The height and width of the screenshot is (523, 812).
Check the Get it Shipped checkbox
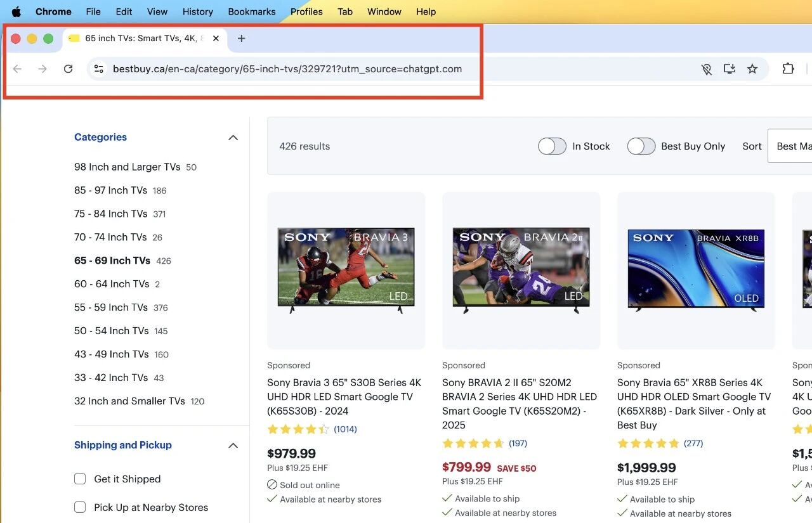pyautogui.click(x=80, y=479)
